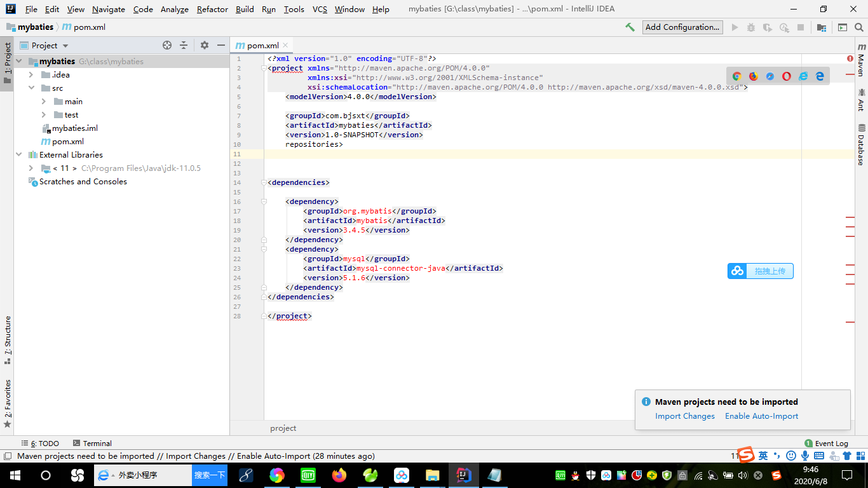Screen dimensions: 868x488
Task: Expand the .idea folder
Action: pyautogui.click(x=31, y=75)
